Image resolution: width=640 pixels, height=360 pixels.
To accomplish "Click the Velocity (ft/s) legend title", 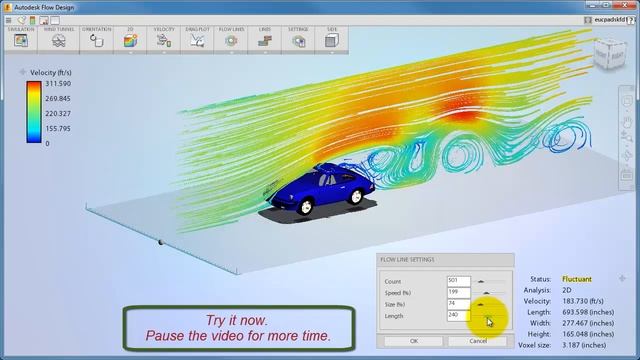I will coord(51,73).
